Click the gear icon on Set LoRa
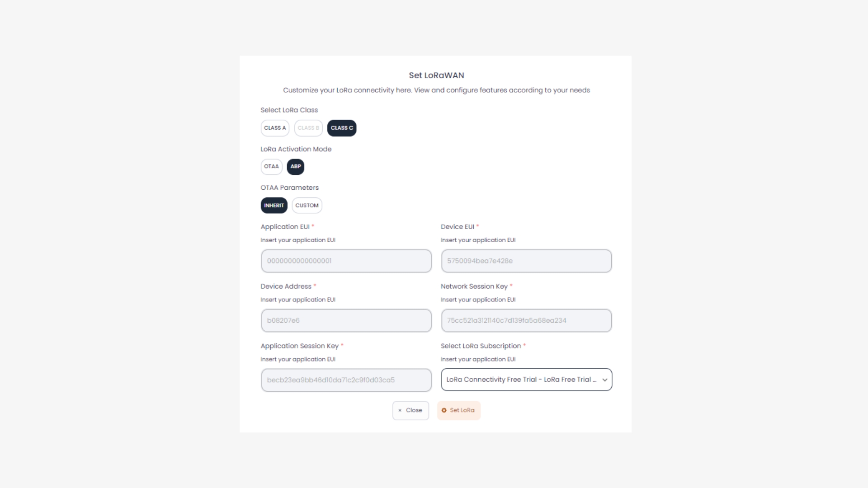This screenshot has height=488, width=868. [x=444, y=410]
